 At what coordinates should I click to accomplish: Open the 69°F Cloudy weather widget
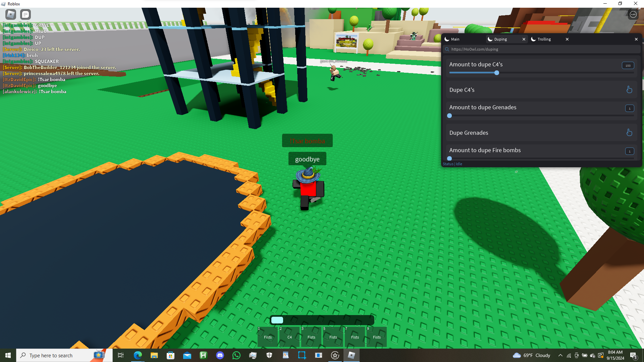pyautogui.click(x=532, y=355)
